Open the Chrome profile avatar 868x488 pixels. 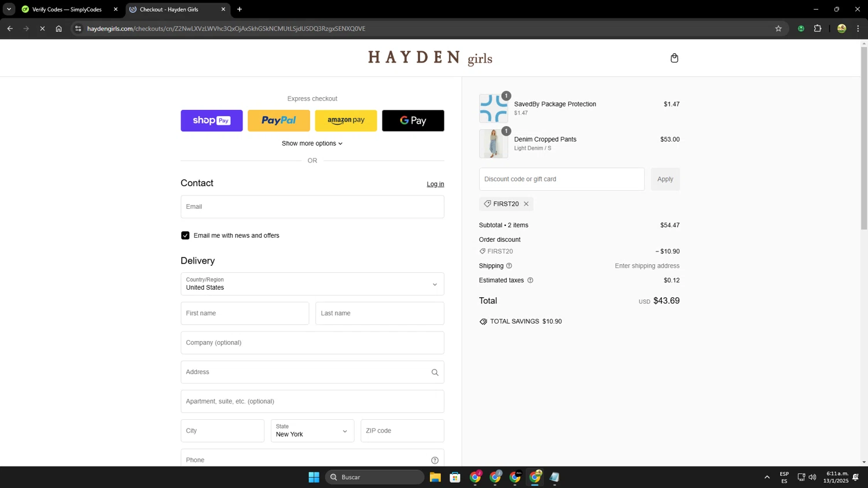click(841, 28)
